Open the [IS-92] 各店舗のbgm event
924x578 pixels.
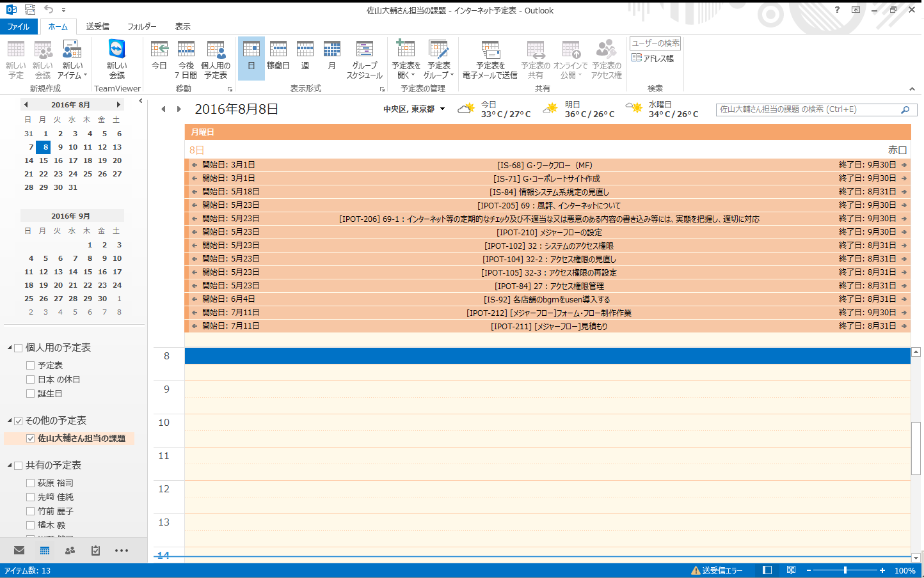(x=546, y=299)
